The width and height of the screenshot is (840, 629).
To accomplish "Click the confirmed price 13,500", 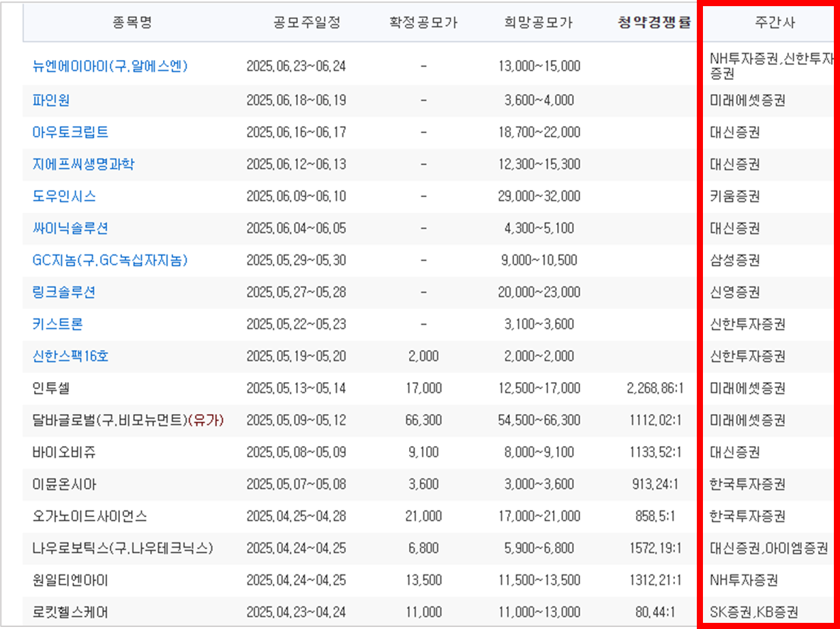I will pyautogui.click(x=423, y=580).
